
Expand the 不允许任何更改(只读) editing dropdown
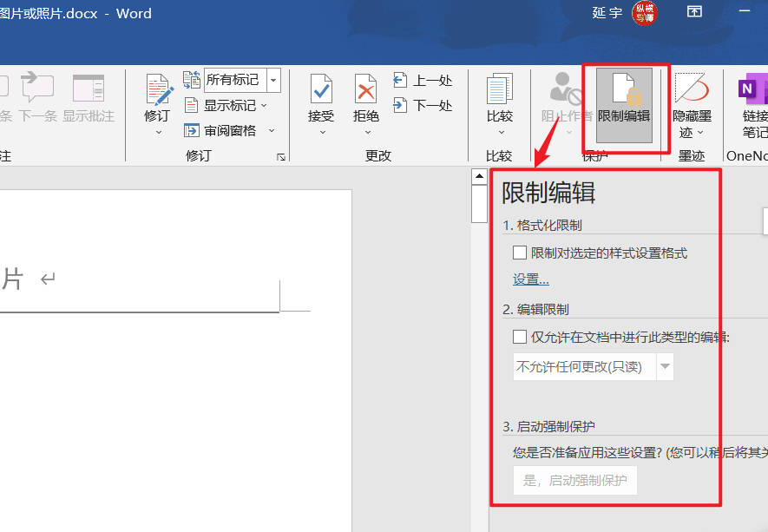664,365
